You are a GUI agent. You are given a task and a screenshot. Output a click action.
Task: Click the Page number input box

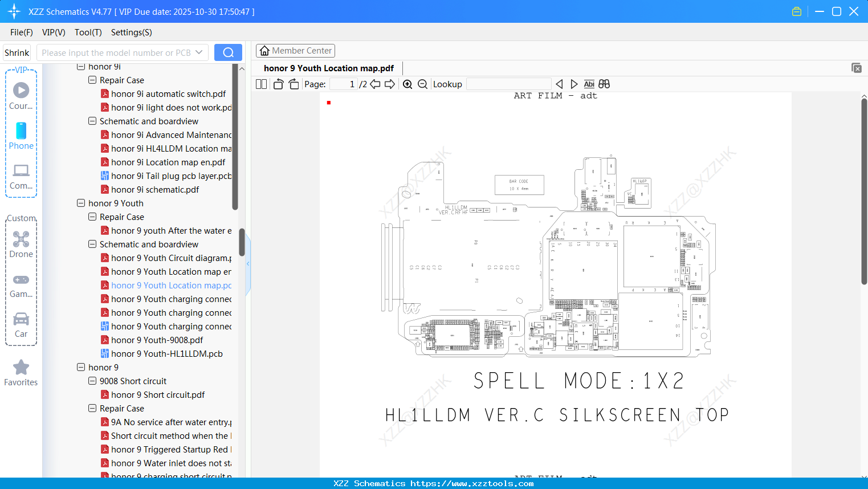[x=344, y=84]
